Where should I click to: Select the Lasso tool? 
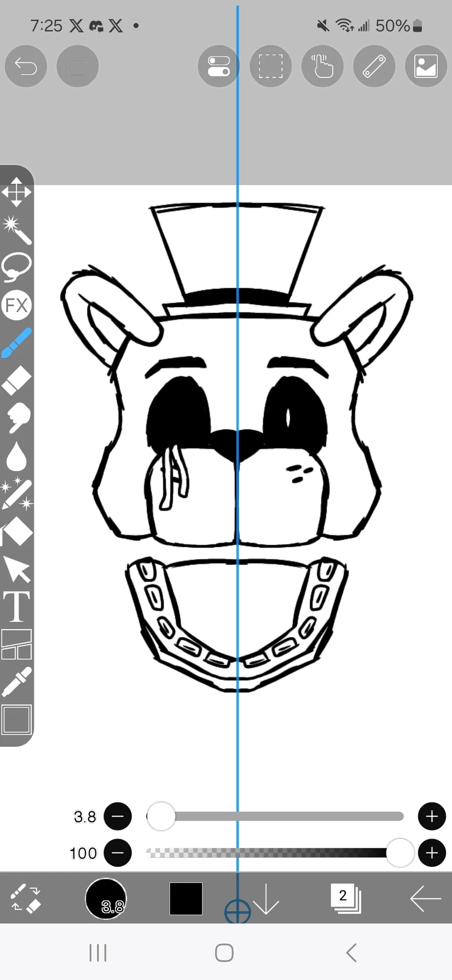17,267
